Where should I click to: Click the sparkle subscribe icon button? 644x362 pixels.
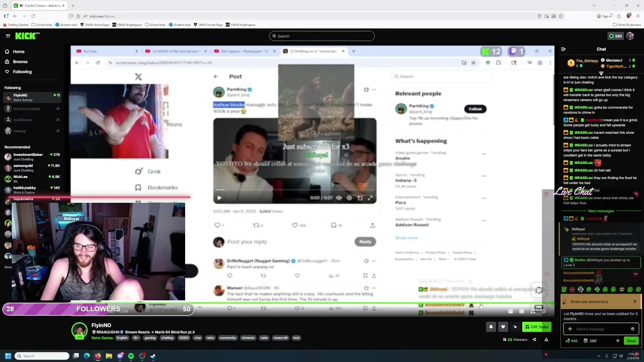pos(515,327)
